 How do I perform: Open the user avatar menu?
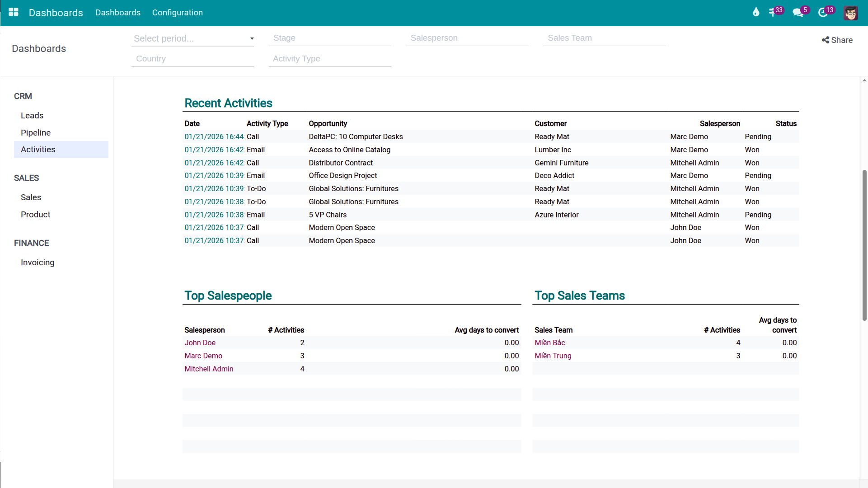[851, 13]
